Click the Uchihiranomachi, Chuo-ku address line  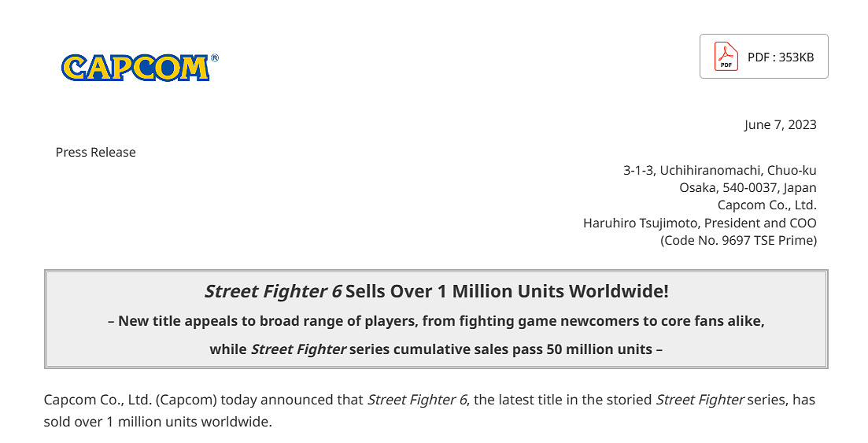[x=719, y=170]
